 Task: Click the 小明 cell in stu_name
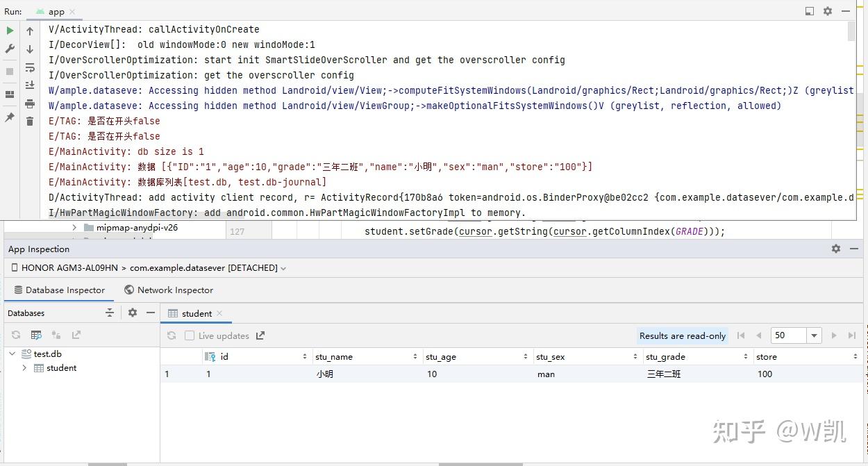coord(325,374)
